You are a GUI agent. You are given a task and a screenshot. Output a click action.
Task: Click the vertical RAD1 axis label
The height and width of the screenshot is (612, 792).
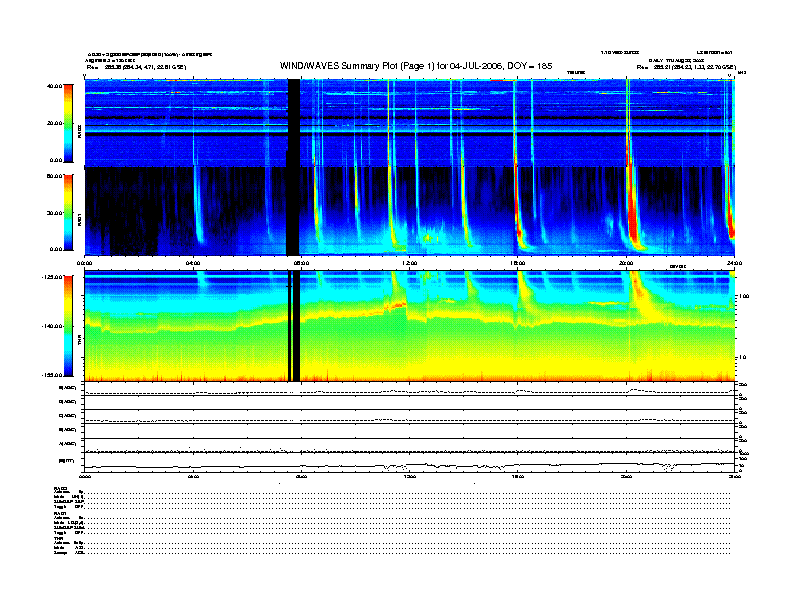[x=79, y=219]
